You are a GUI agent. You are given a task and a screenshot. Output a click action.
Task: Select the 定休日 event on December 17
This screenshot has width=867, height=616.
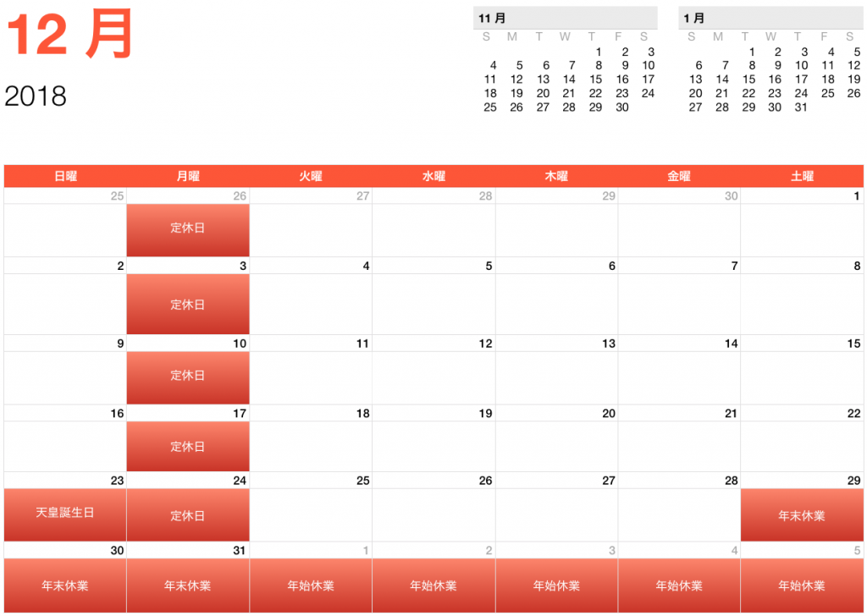(x=188, y=446)
